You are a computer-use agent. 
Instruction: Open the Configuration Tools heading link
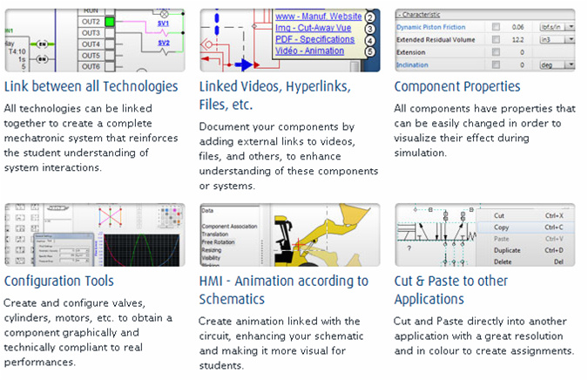coord(59,281)
